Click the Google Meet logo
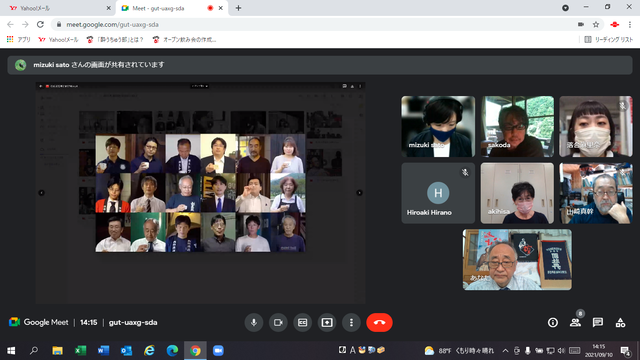640x360 pixels. pos(38,322)
